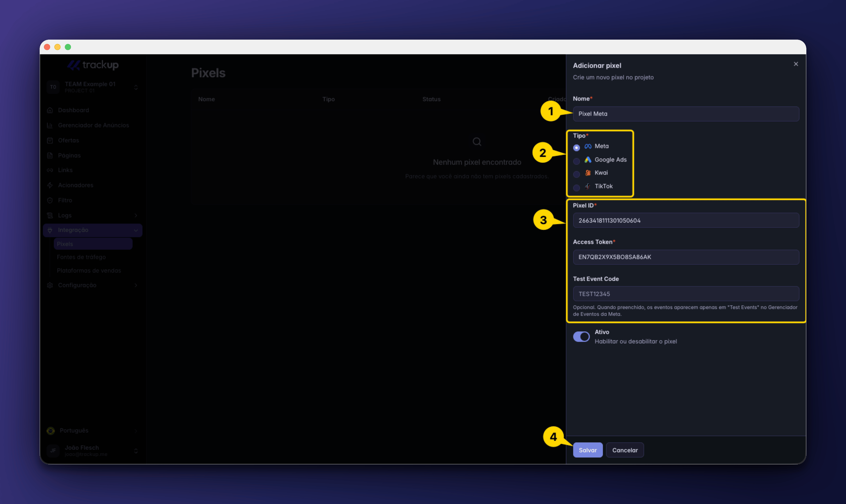Viewport: 846px width, 504px height.
Task: Click the Cancelar button
Action: click(625, 450)
